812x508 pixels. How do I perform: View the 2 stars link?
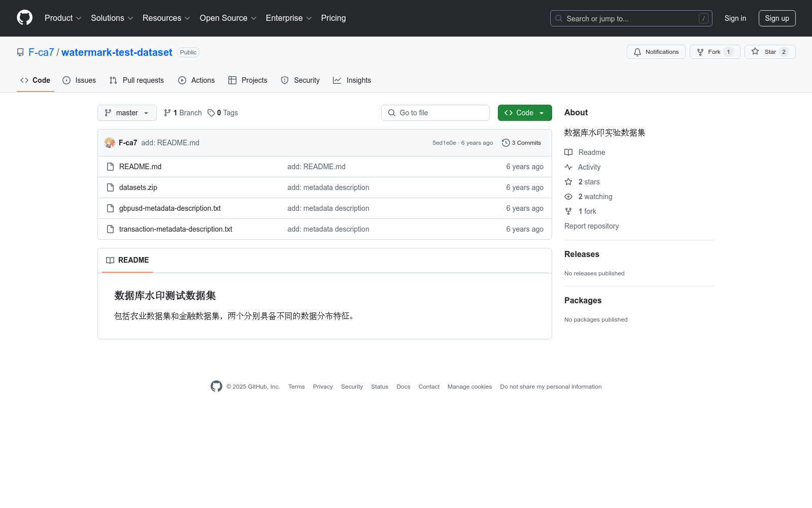coord(582,182)
